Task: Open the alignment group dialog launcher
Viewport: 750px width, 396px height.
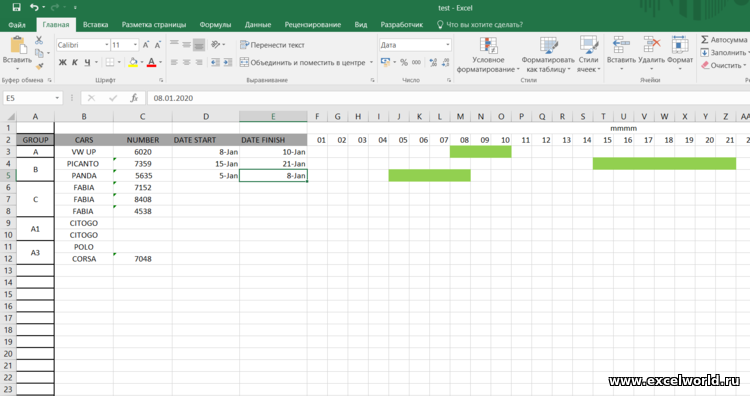Action: coord(372,80)
